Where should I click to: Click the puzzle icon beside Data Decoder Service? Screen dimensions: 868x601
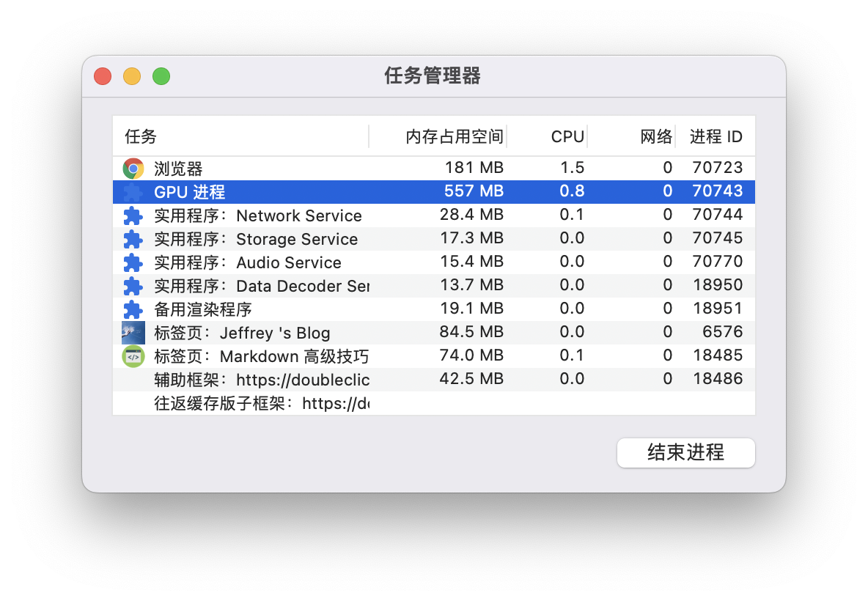(x=133, y=287)
